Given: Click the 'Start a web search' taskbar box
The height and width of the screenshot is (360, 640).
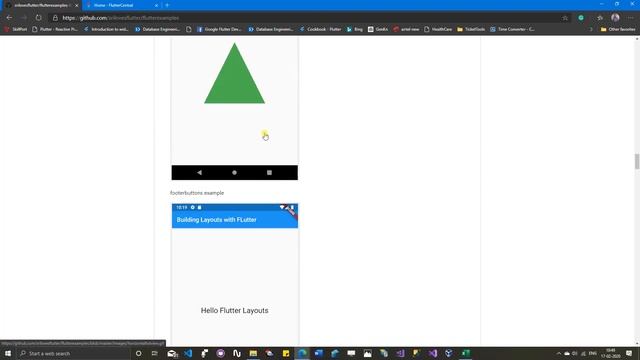Looking at the screenshot, I should point(73,353).
